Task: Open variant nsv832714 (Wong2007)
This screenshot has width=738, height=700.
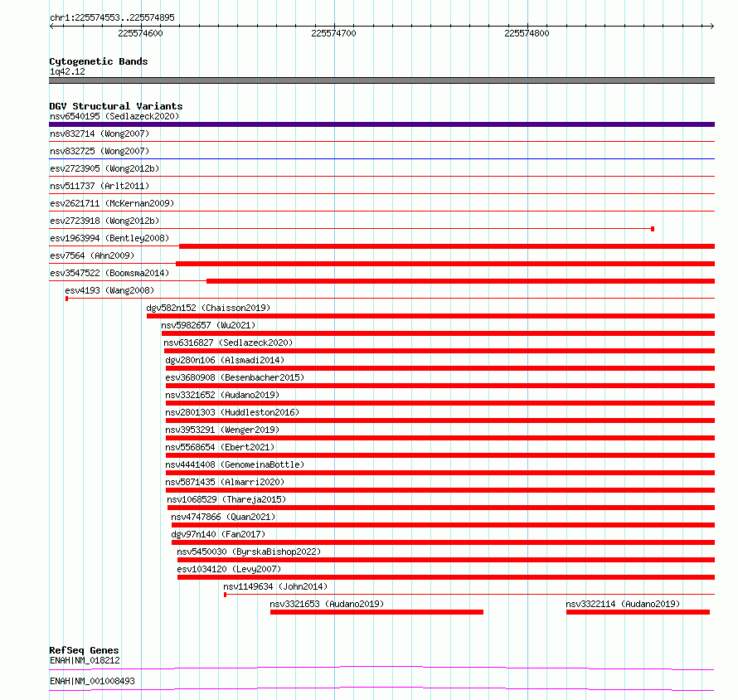Action: 100,134
